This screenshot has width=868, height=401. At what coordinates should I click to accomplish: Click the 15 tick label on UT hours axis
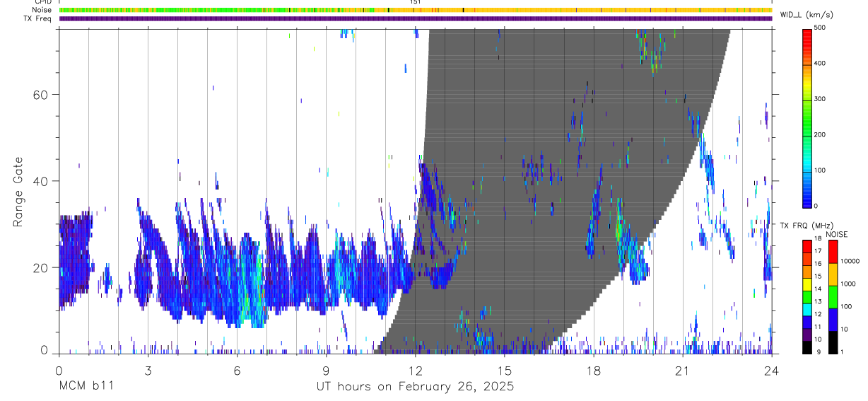[505, 371]
